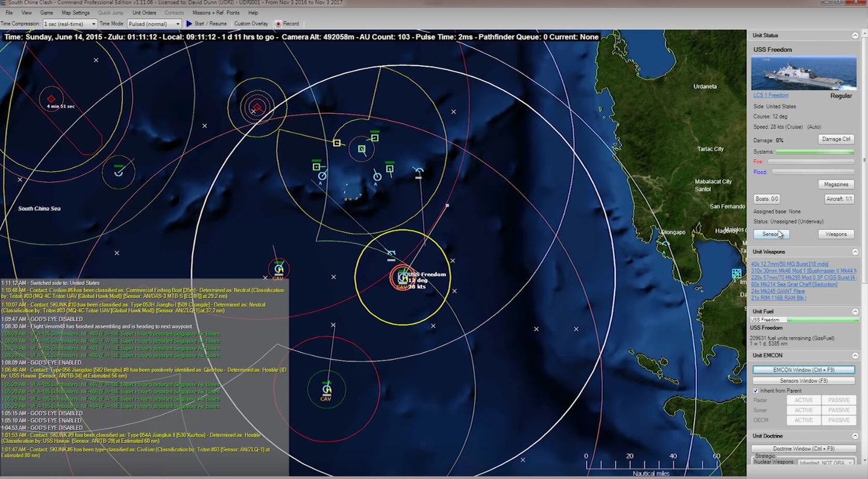Open the Time Mode dropdown
The height and width of the screenshot is (479, 868).
pos(154,23)
